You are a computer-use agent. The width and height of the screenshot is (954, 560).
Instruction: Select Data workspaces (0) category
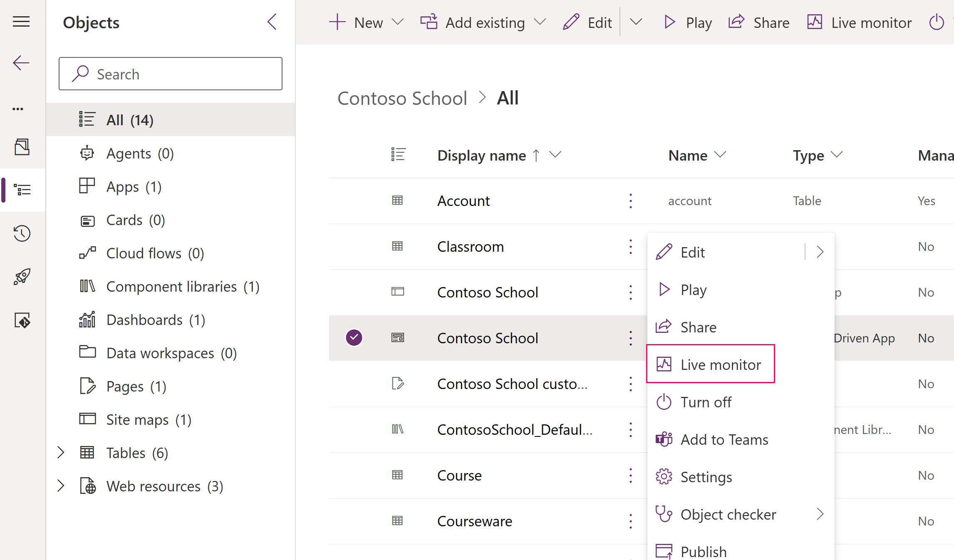point(171,353)
